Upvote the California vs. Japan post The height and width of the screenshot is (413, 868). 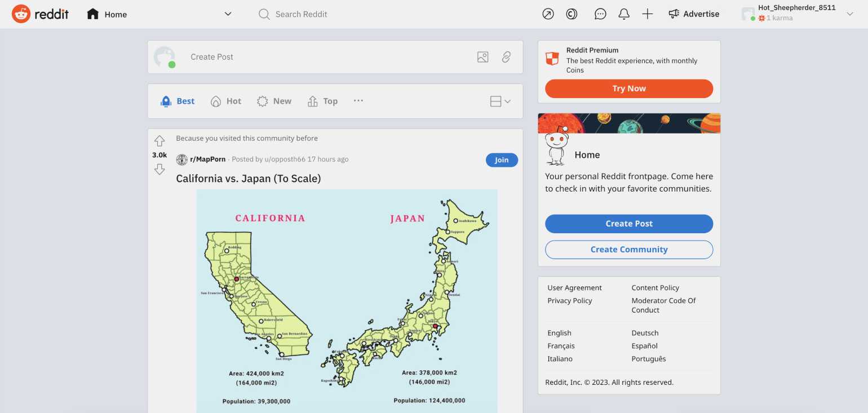click(160, 141)
